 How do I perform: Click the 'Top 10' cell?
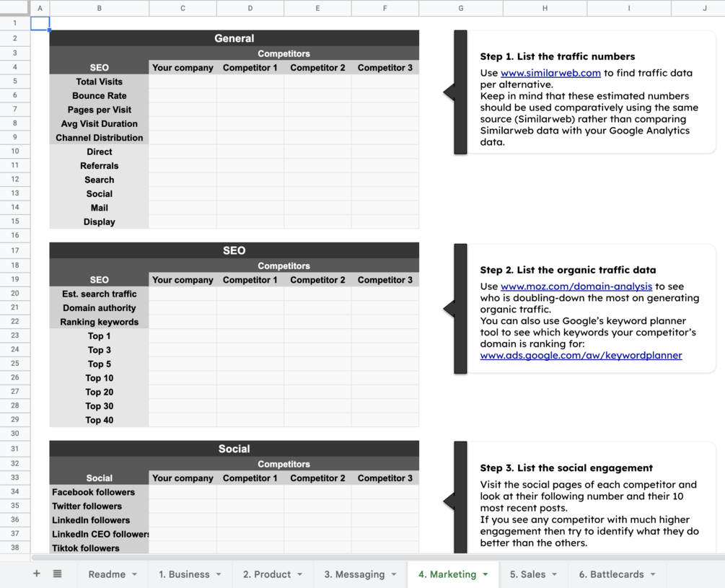[100, 378]
